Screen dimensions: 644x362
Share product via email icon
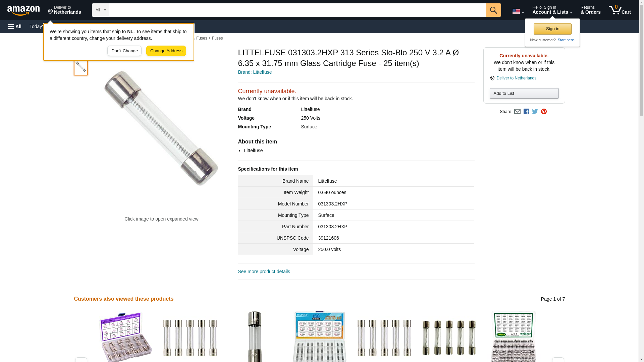click(x=517, y=112)
